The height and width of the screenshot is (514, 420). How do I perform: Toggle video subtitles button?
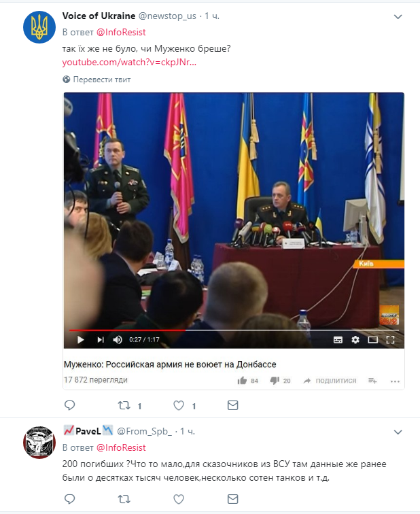pos(338,340)
